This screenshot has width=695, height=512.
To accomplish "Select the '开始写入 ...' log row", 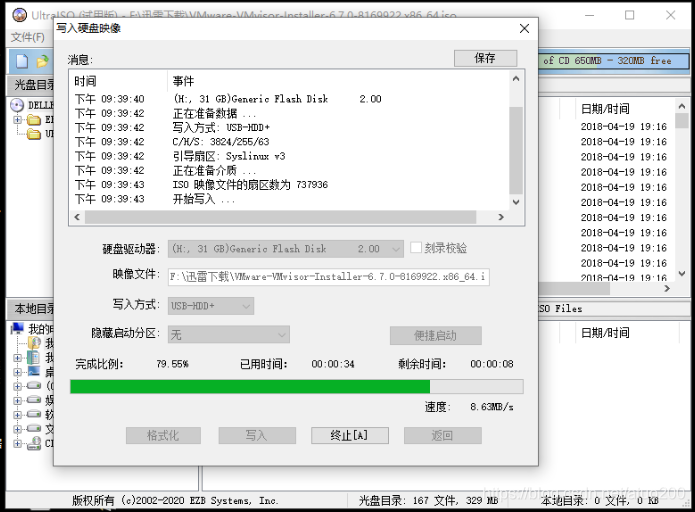I will tap(290, 199).
